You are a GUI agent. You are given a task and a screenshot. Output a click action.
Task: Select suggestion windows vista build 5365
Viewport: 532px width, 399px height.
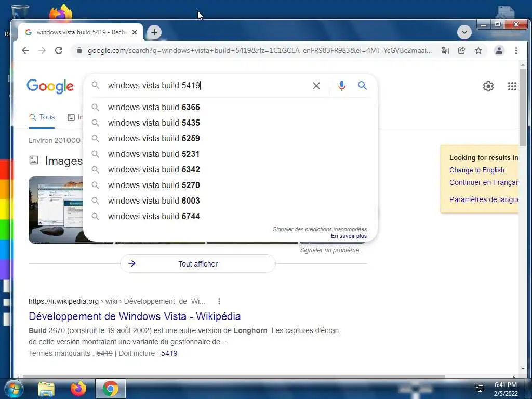point(230,107)
